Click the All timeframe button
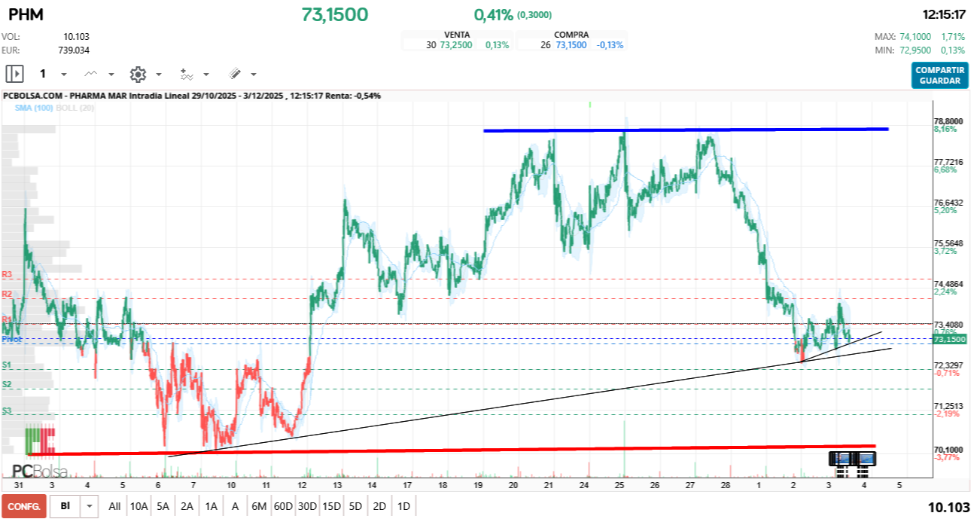The height and width of the screenshot is (522, 980). tap(114, 506)
